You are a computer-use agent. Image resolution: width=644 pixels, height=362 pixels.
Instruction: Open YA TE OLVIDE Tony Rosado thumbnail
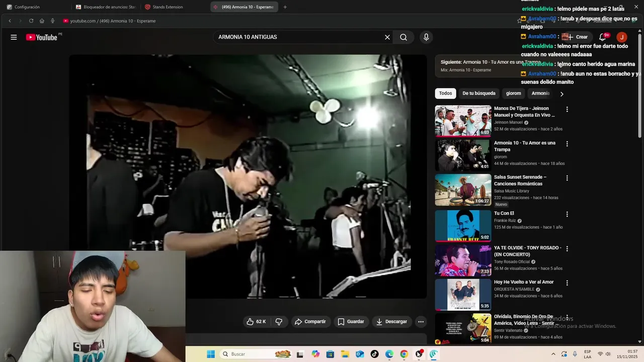[463, 260]
